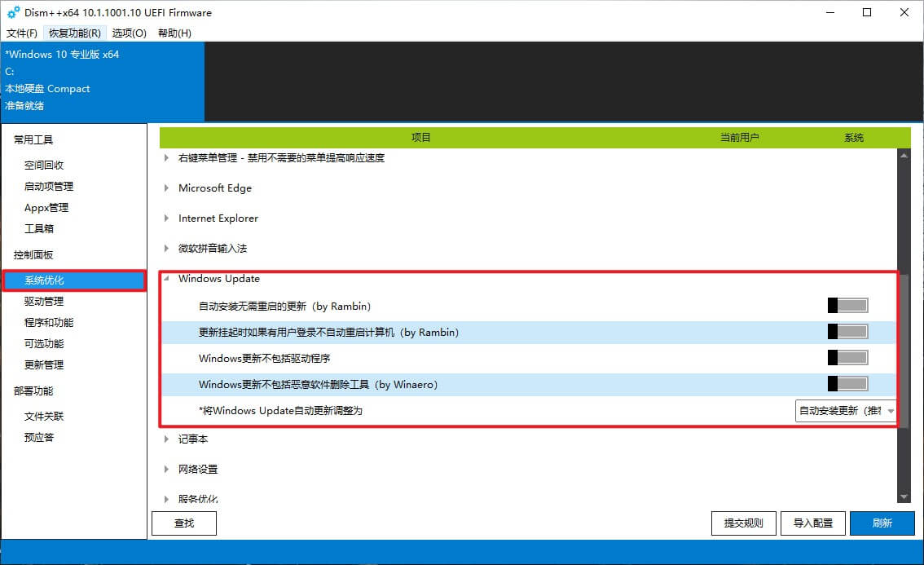Click the 导入配置 button
924x565 pixels.
812,523
